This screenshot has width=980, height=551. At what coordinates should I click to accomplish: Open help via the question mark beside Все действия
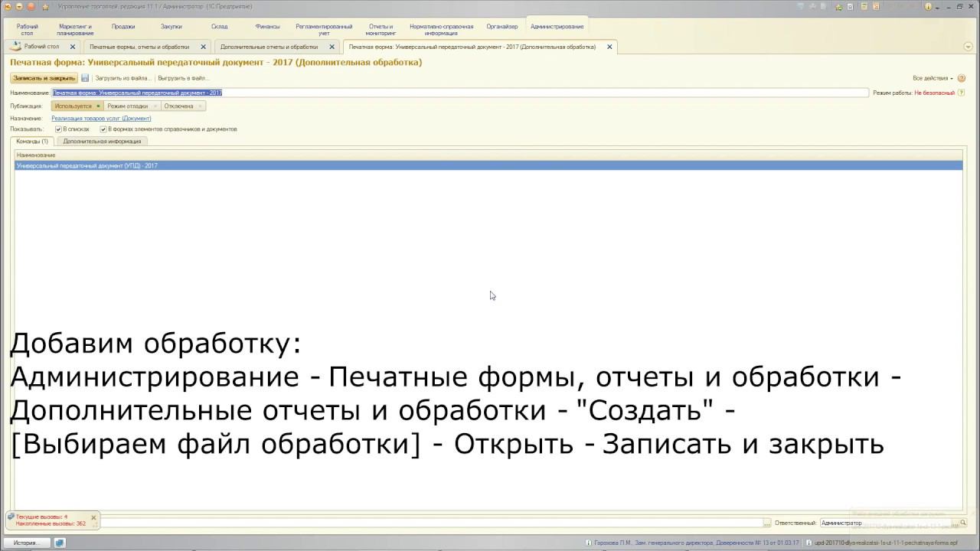(x=962, y=78)
